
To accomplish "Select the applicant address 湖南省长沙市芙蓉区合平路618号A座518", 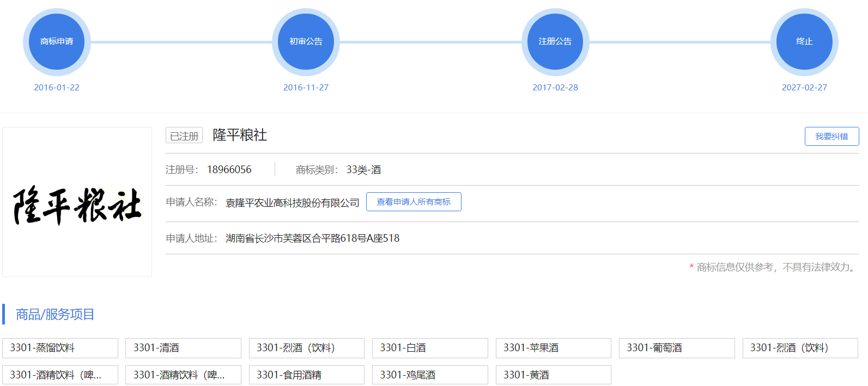I will (x=313, y=238).
